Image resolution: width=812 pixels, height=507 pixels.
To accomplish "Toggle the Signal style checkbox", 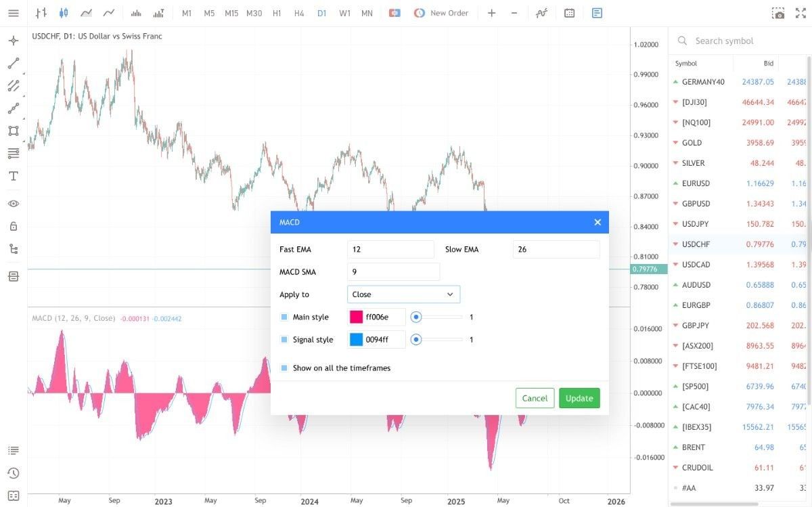I will (284, 339).
